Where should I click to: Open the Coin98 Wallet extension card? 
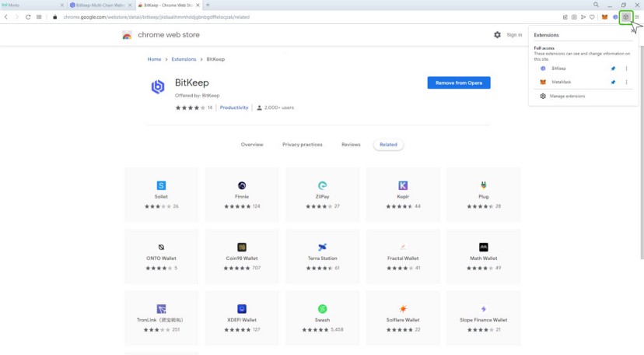241,256
